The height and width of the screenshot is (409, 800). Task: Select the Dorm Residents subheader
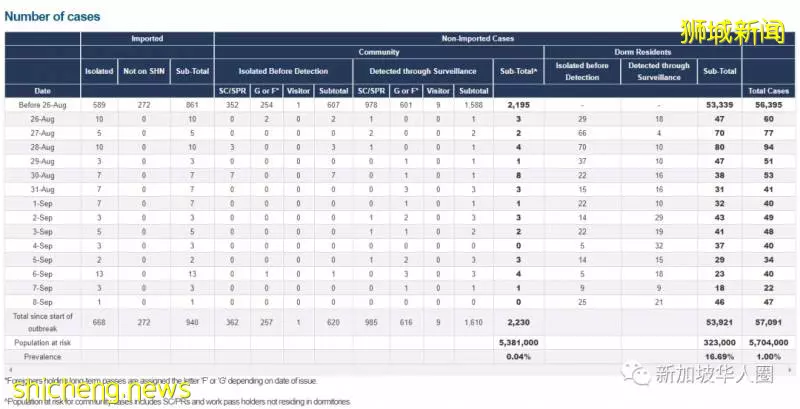642,52
